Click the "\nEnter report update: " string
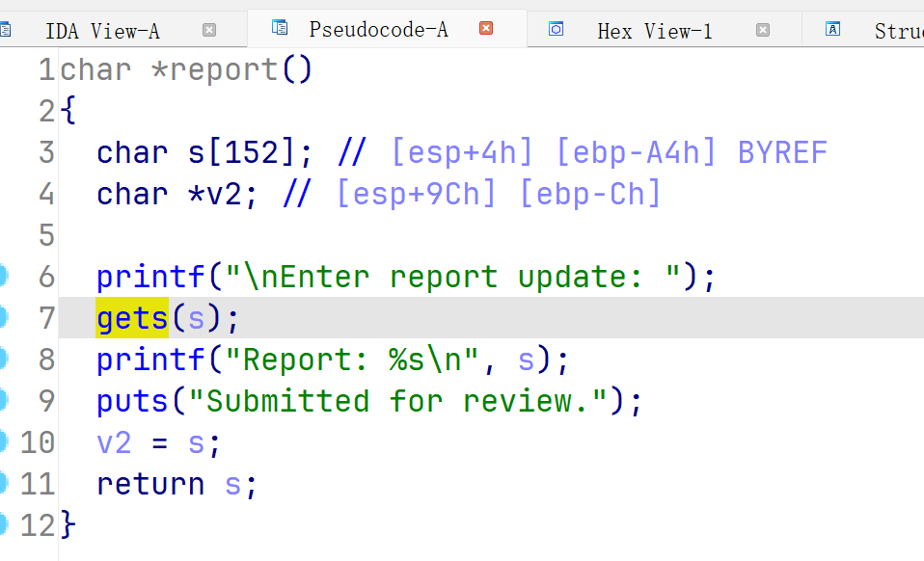The height and width of the screenshot is (561, 924). point(452,277)
